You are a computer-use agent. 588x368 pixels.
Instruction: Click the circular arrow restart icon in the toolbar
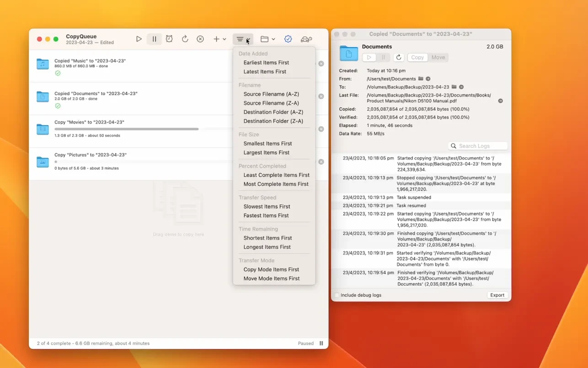click(185, 39)
